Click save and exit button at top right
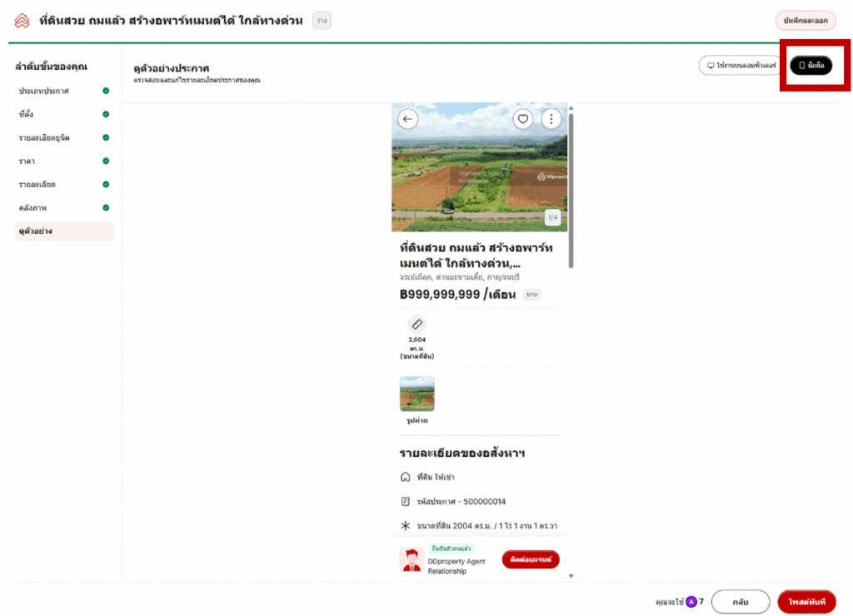This screenshot has height=616, width=853. click(805, 21)
